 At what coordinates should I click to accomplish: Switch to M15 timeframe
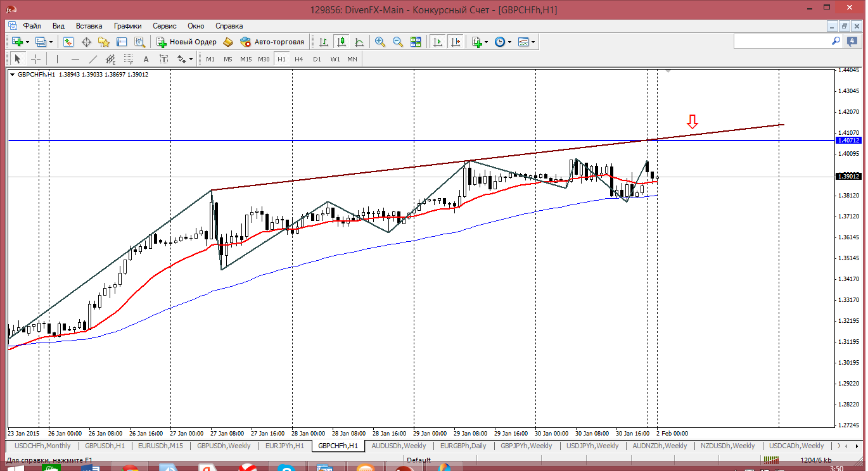coord(246,59)
